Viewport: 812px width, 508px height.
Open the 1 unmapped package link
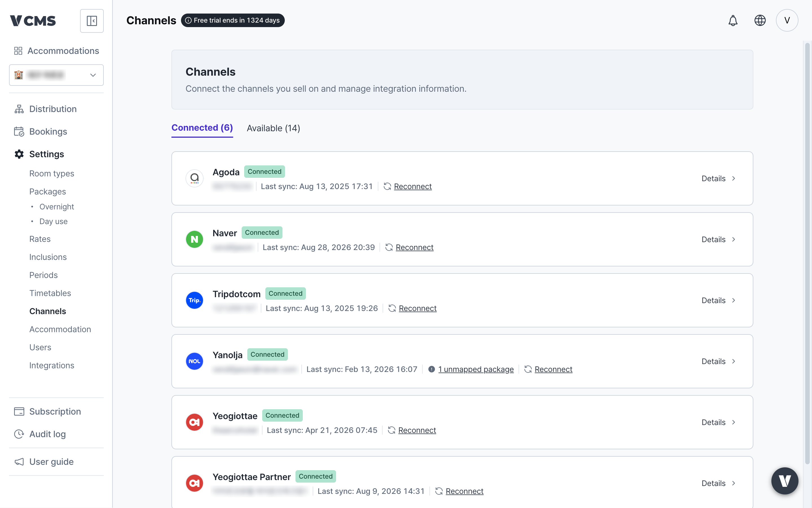(476, 369)
